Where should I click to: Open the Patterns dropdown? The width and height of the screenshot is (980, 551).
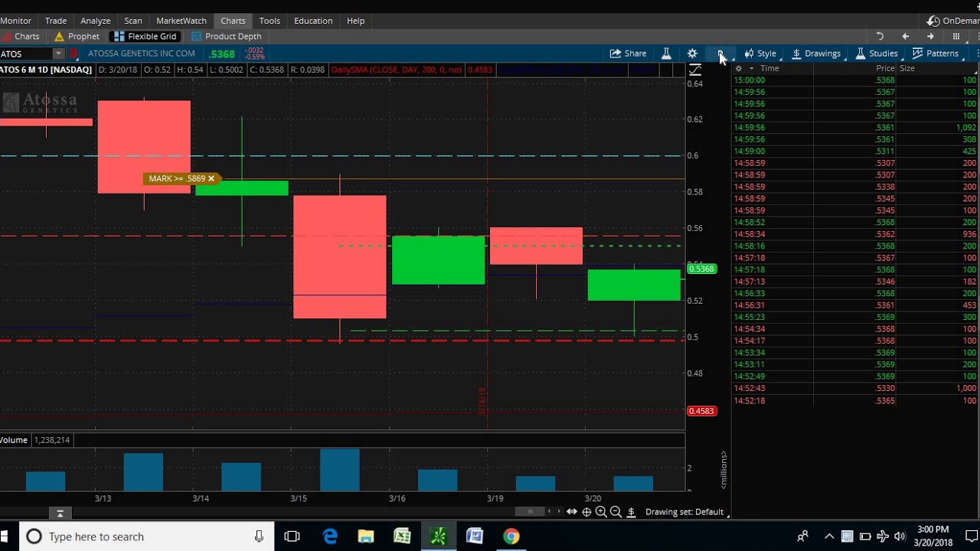tap(936, 54)
